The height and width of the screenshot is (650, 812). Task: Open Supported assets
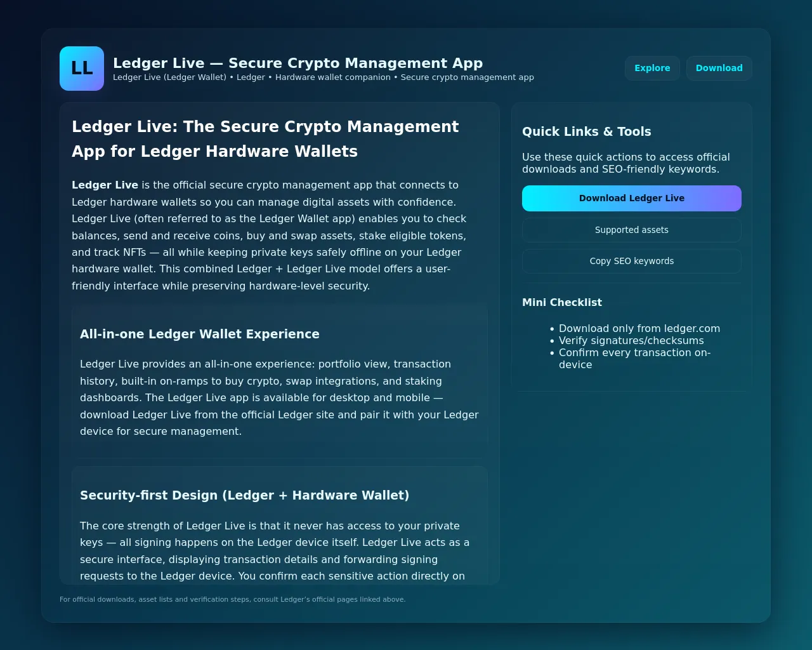tap(632, 230)
